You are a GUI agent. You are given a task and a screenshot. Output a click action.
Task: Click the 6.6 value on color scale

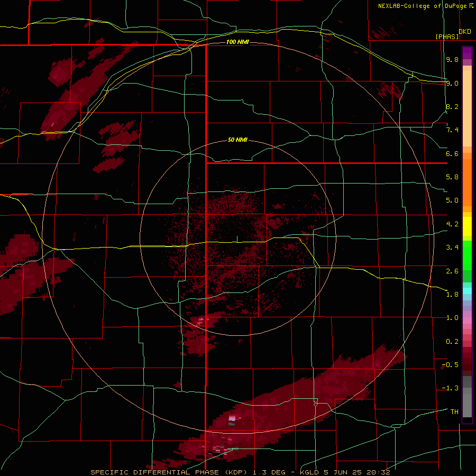click(x=452, y=153)
